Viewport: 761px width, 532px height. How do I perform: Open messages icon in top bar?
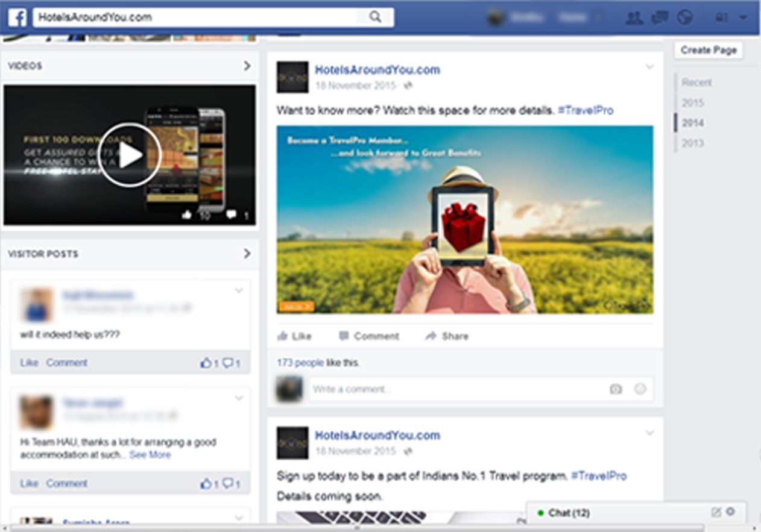pyautogui.click(x=660, y=18)
